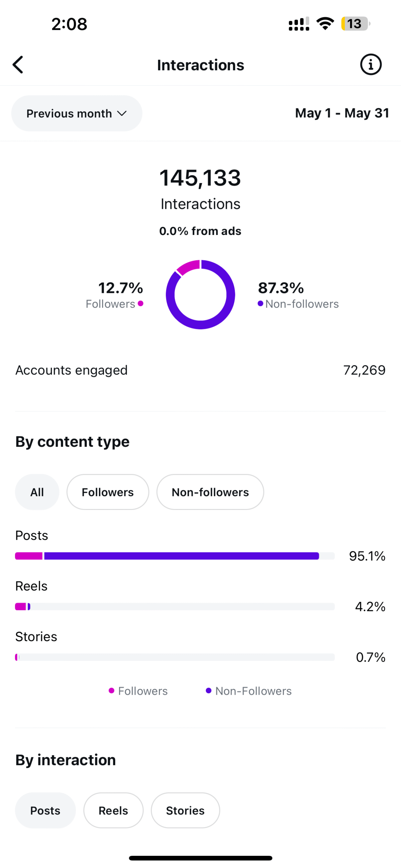Tap the May 1 - May 31 date range
Viewport: 401px width, 868px height.
pos(342,113)
